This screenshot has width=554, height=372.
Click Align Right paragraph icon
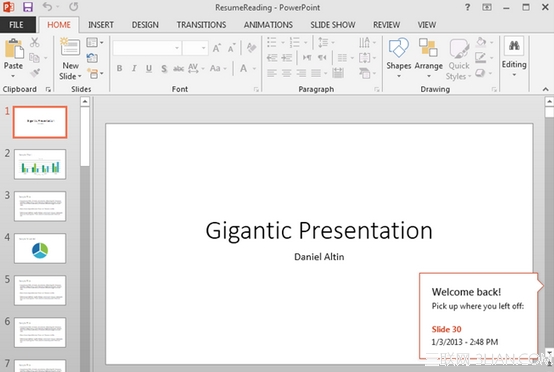tap(301, 73)
